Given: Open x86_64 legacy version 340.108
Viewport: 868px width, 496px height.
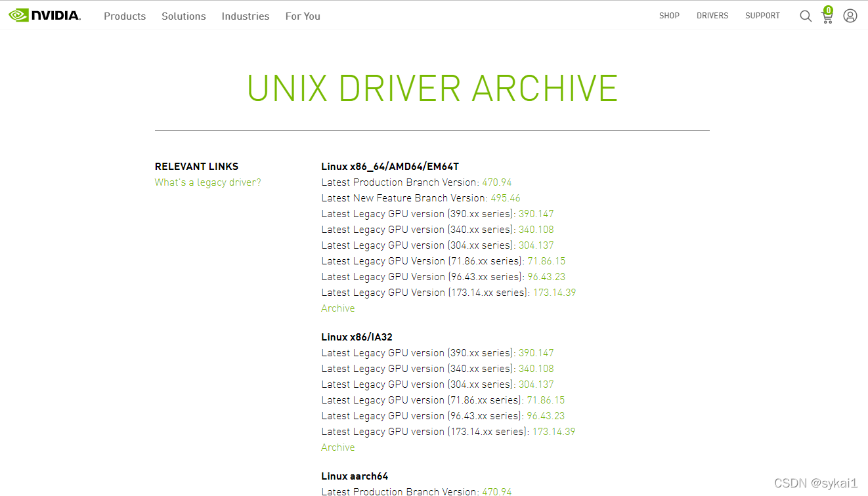Looking at the screenshot, I should pyautogui.click(x=536, y=230).
